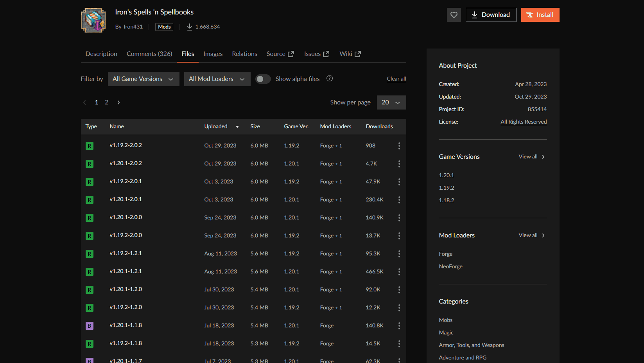Click the mod's spellbook project thumbnail
The height and width of the screenshot is (363, 644).
pos(93,20)
